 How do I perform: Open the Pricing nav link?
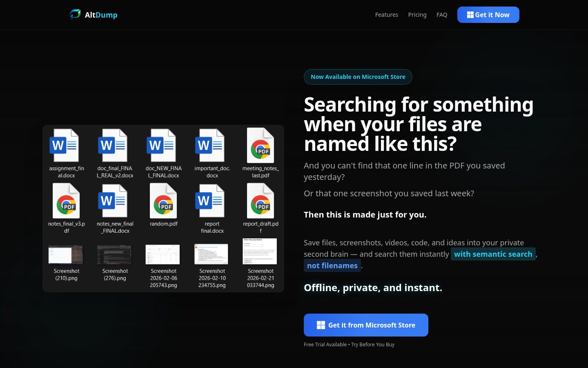tap(417, 15)
